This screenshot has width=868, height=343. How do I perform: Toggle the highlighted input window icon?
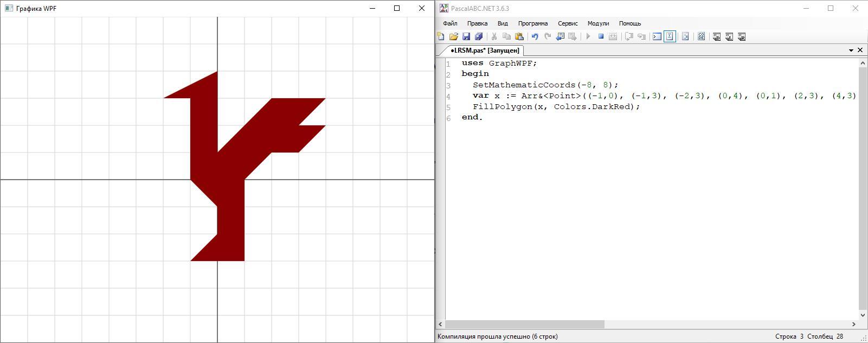pos(670,36)
